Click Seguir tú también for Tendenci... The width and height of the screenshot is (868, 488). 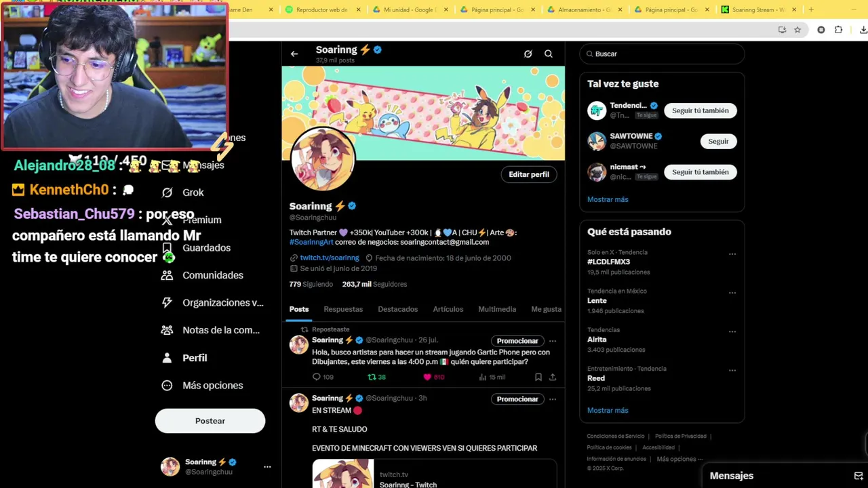click(701, 110)
